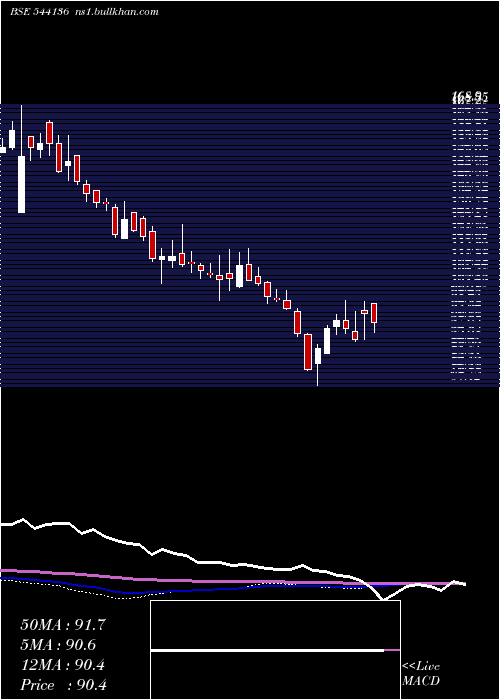500x700 pixels.
Task: Click the "12MA : 90.4" value
Action: 62,665
